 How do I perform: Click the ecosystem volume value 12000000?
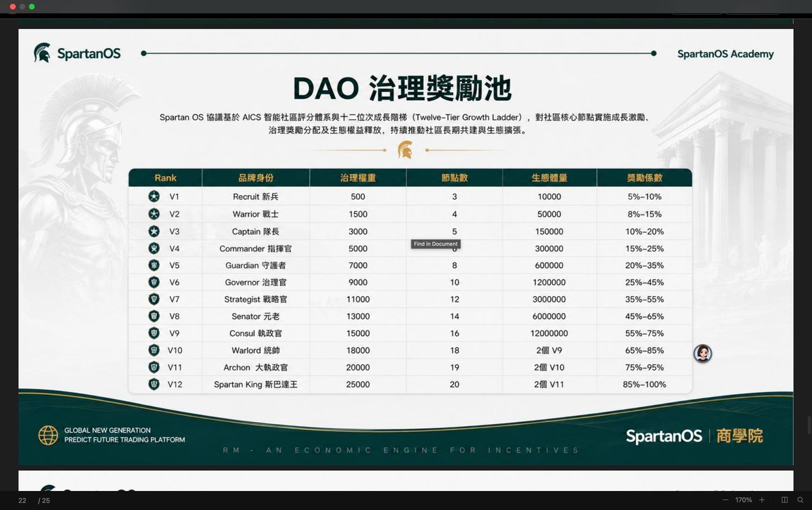(549, 333)
